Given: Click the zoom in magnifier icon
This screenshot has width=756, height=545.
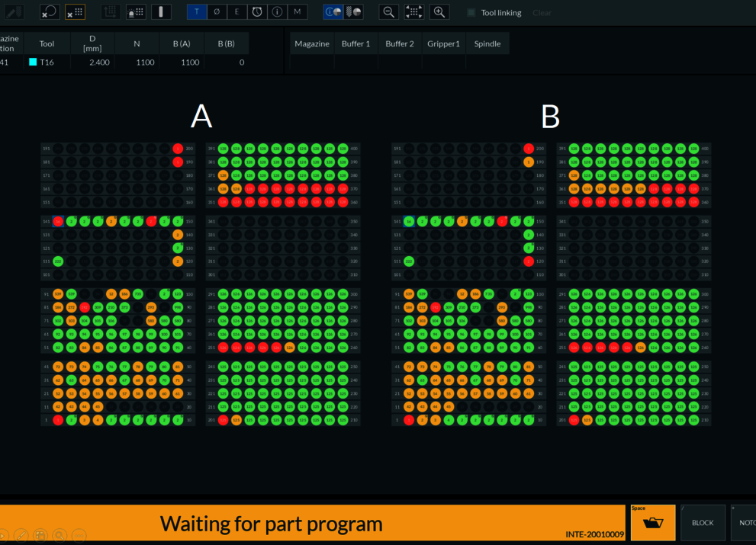Looking at the screenshot, I should point(439,12).
